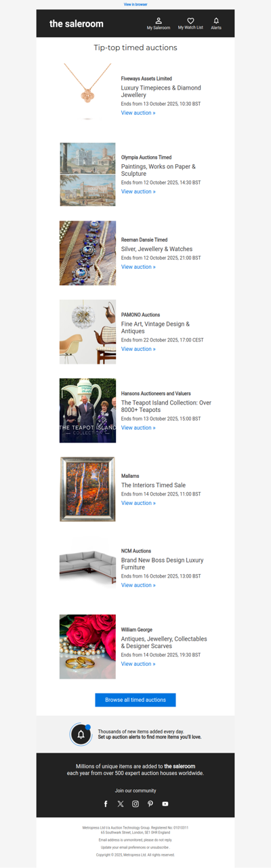271x868 pixels.
Task: Open the Pinterest icon in footer
Action: click(150, 804)
